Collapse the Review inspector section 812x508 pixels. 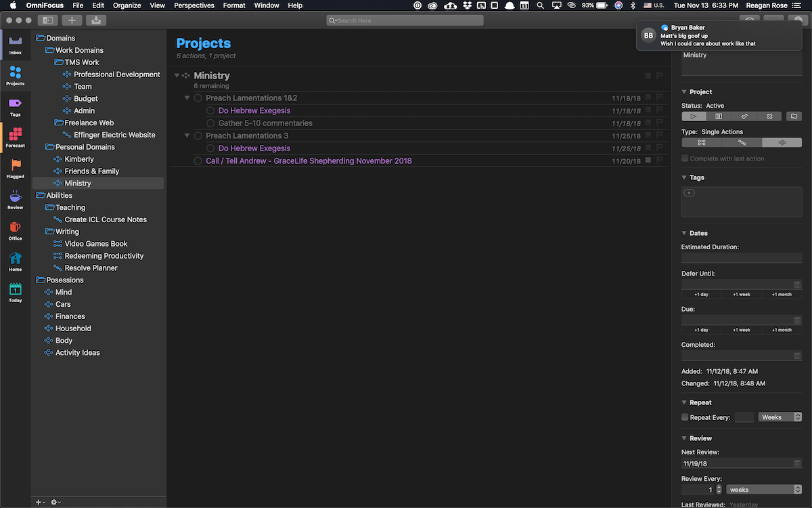pyautogui.click(x=684, y=439)
